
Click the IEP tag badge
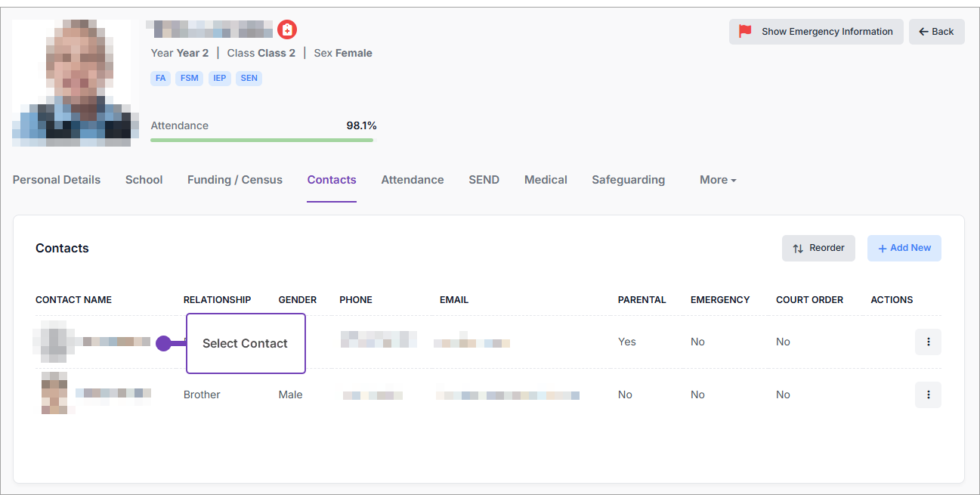coord(219,78)
